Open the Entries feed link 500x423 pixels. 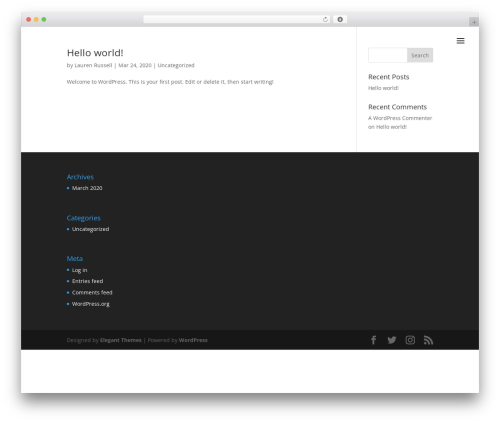click(x=87, y=281)
